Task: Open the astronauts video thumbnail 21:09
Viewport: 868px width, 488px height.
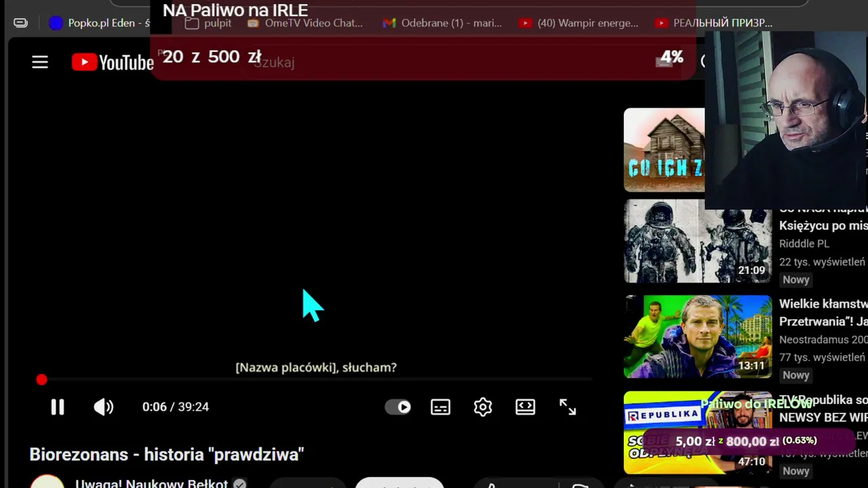Action: pos(698,241)
